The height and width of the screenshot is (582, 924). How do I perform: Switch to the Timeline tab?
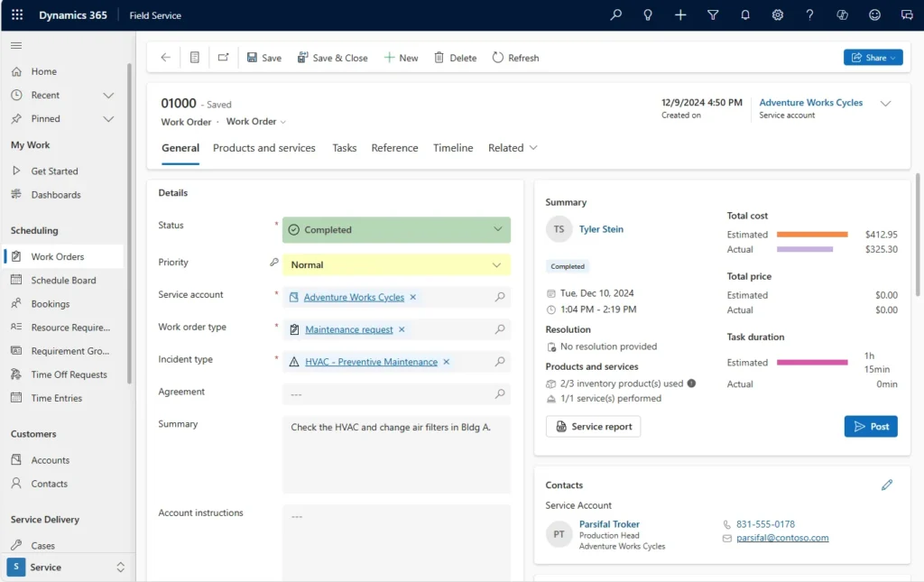pos(453,148)
